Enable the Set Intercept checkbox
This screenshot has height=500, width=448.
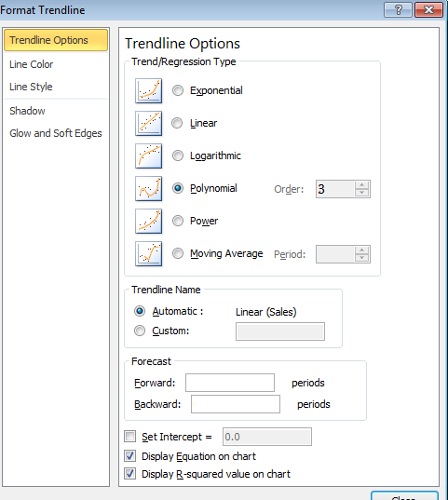click(129, 437)
